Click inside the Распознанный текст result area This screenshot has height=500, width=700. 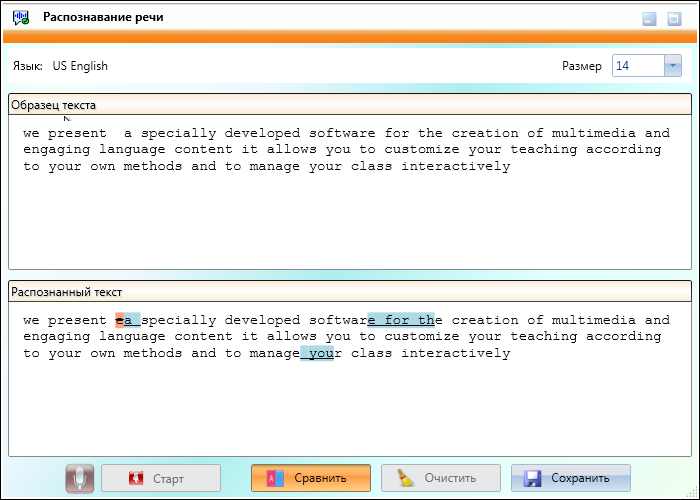350,379
